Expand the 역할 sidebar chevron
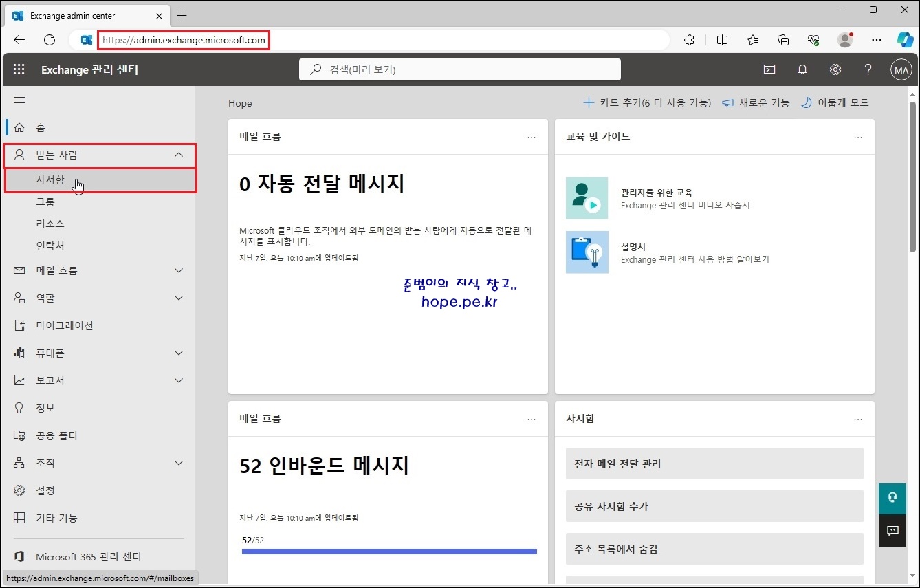The width and height of the screenshot is (920, 588). coord(179,298)
